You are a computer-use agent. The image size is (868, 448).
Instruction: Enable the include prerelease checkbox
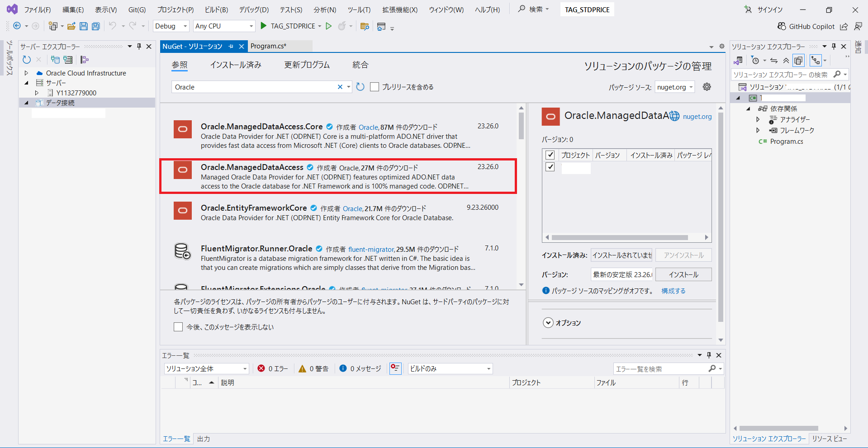tap(375, 87)
